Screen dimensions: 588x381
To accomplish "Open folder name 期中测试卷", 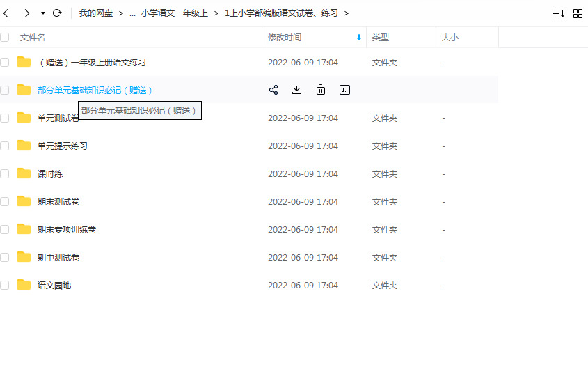I will [58, 257].
